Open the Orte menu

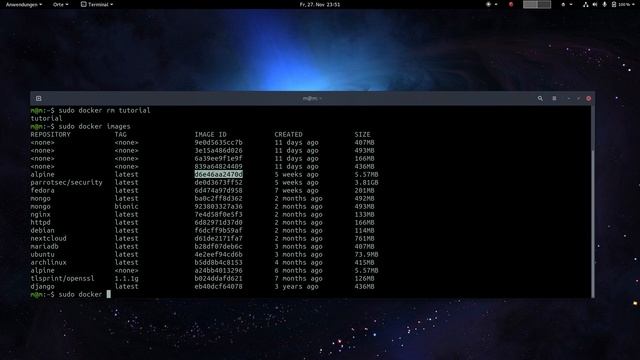tap(60, 4)
